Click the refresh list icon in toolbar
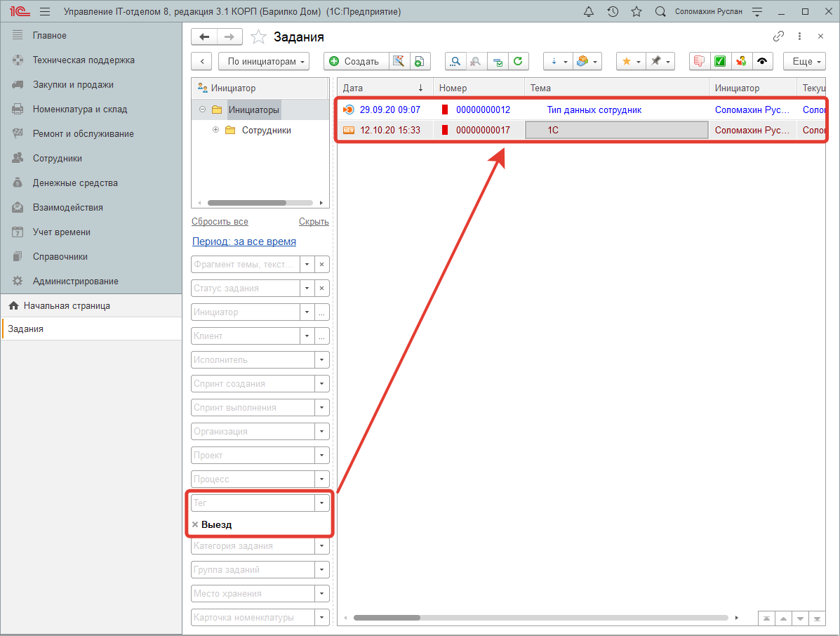This screenshot has width=840, height=636. click(x=518, y=61)
